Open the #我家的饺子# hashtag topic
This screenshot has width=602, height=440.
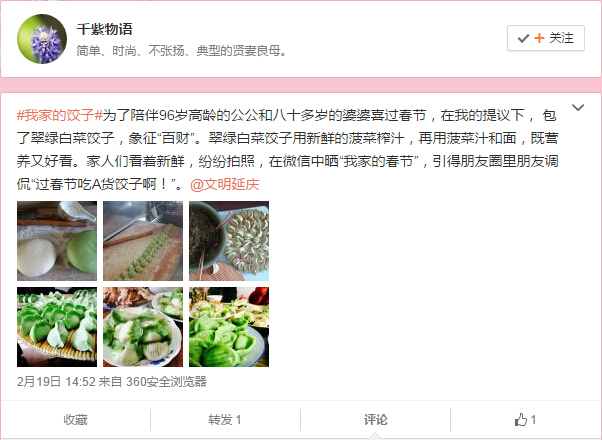(60, 115)
